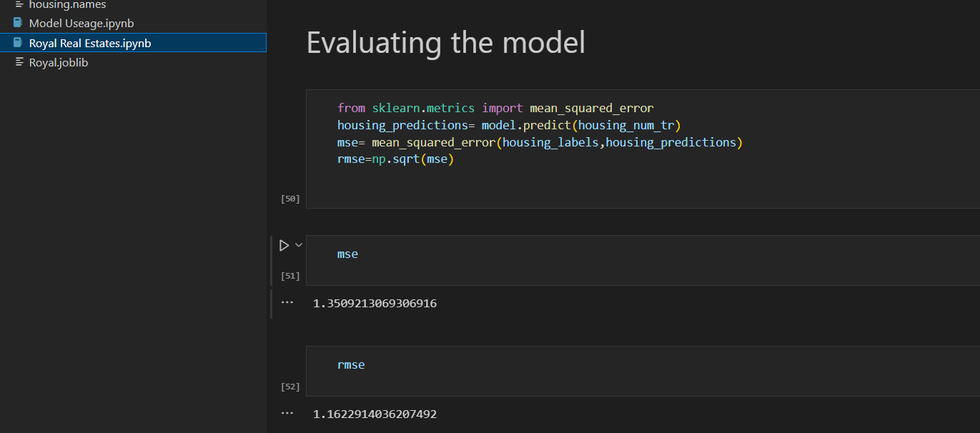Image resolution: width=980 pixels, height=433 pixels.
Task: Switch to the Model Useage.ipynb notebook
Action: coord(81,22)
